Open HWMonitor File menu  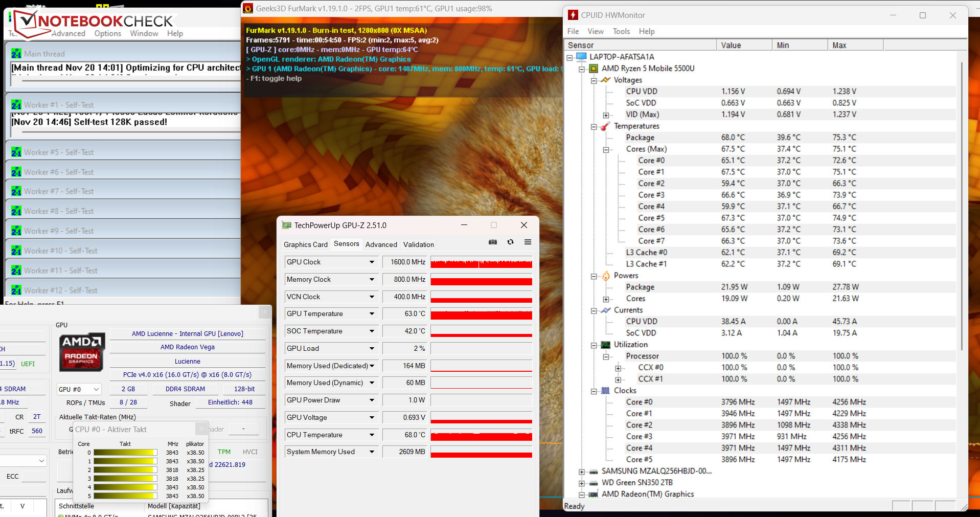pos(573,31)
